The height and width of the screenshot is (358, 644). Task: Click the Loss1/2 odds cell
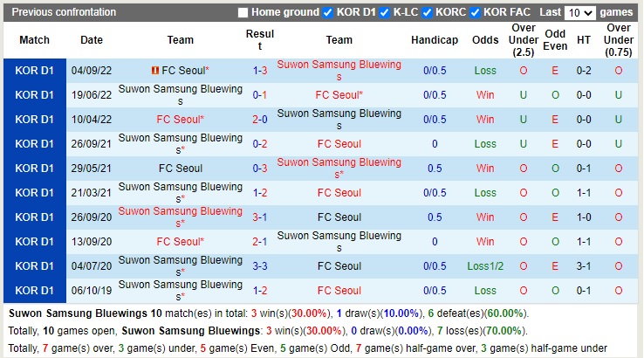click(485, 266)
